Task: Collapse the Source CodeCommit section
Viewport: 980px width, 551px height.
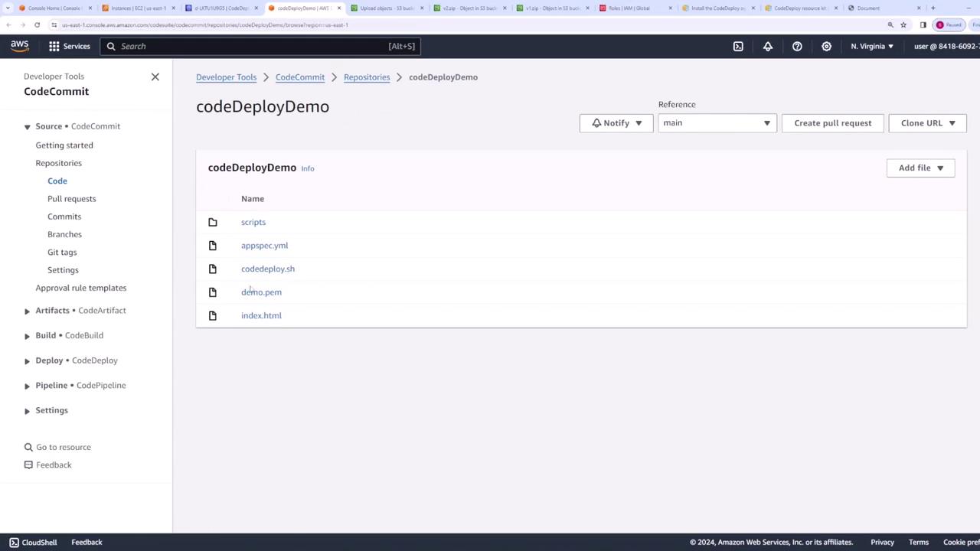Action: pos(27,127)
